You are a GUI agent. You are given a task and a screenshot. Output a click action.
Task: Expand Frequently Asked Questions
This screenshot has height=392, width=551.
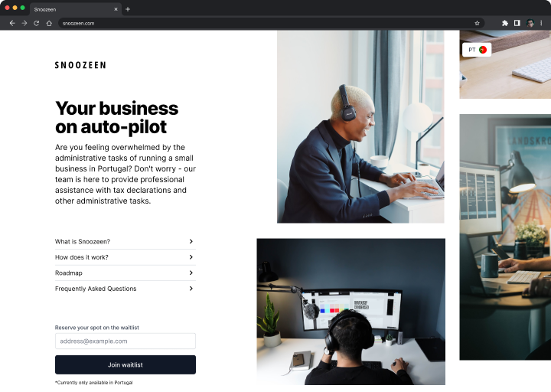125,289
